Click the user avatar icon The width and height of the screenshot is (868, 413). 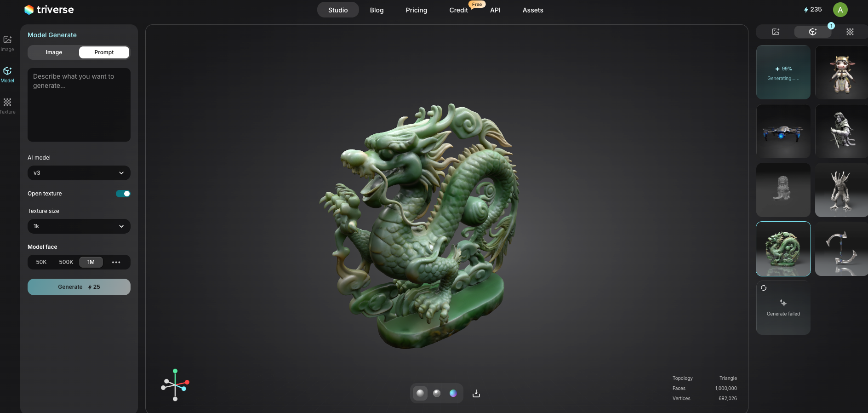tap(840, 10)
